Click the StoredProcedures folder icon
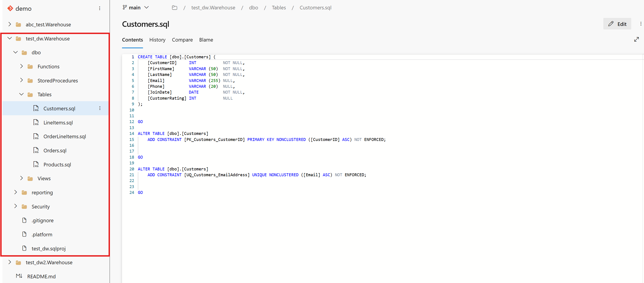 click(x=30, y=80)
